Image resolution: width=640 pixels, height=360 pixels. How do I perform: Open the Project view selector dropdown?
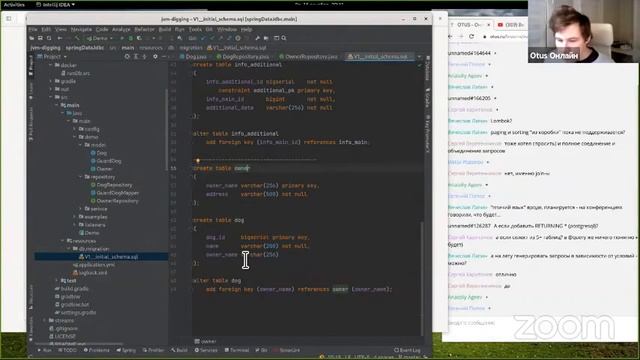pos(52,56)
